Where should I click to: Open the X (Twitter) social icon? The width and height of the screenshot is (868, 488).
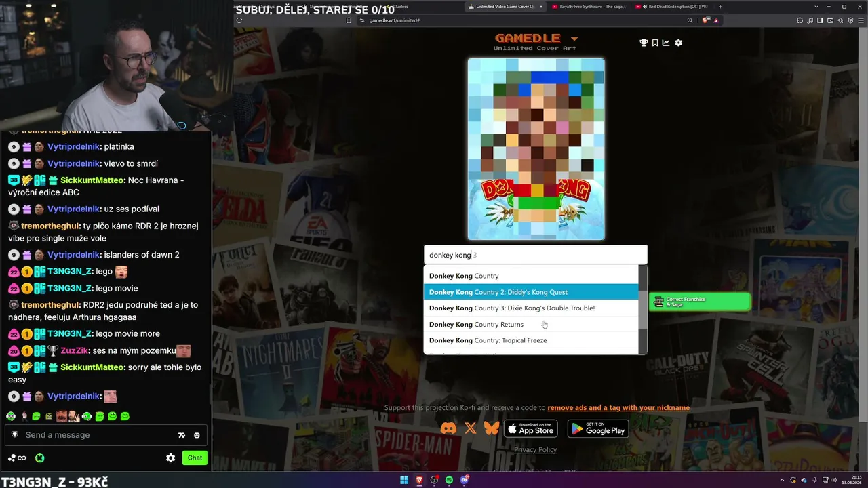[x=471, y=428]
